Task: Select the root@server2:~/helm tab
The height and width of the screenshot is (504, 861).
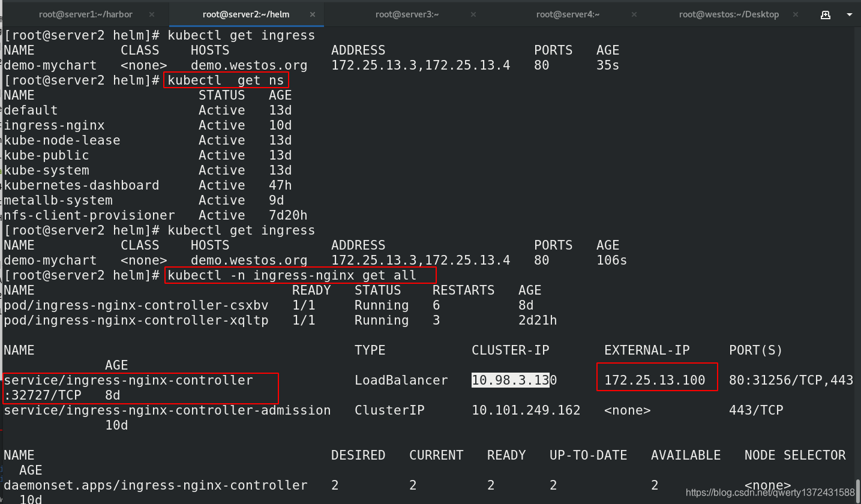Action: coord(245,14)
